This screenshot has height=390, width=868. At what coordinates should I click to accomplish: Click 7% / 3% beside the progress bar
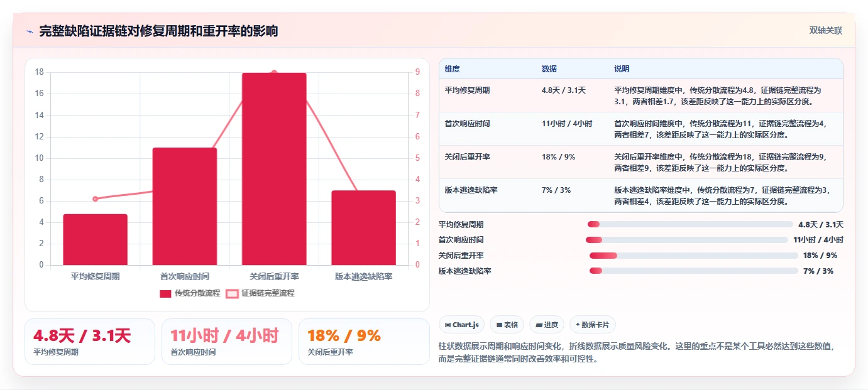point(818,271)
